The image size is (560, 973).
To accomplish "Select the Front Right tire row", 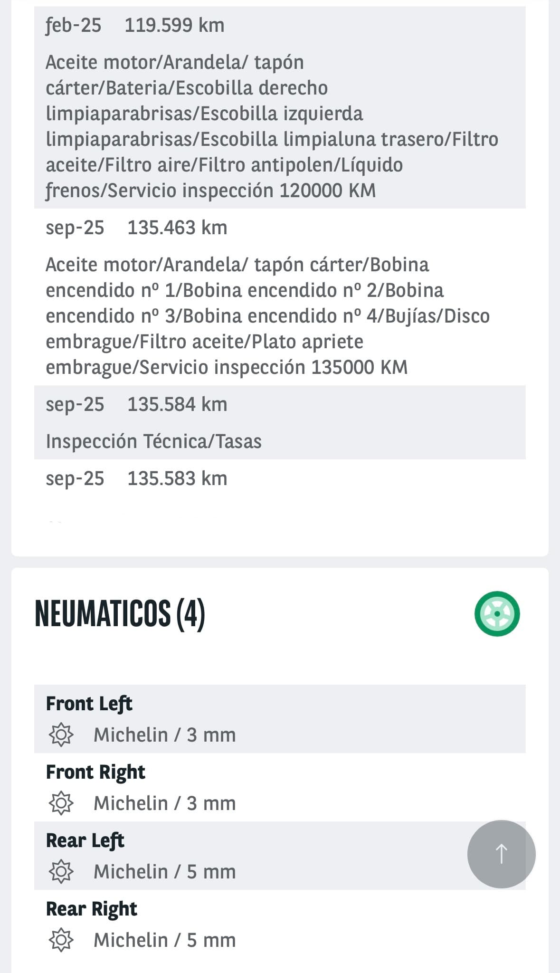I will pyautogui.click(x=279, y=787).
